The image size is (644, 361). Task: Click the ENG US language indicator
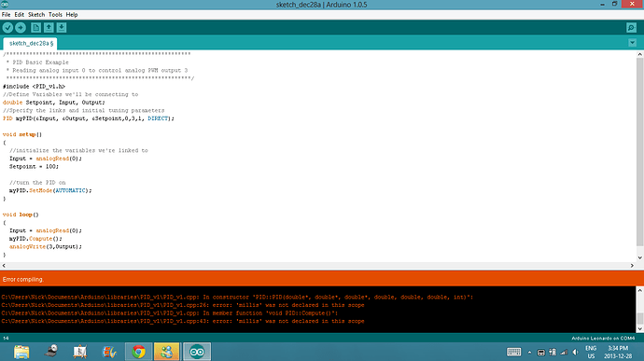591,352
